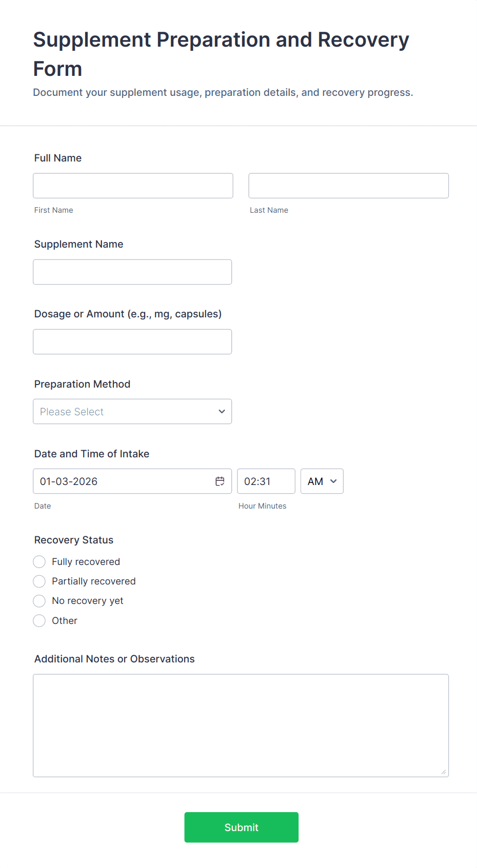The width and height of the screenshot is (477, 868).
Task: Choose Partially recovered radio button
Action: coord(39,581)
